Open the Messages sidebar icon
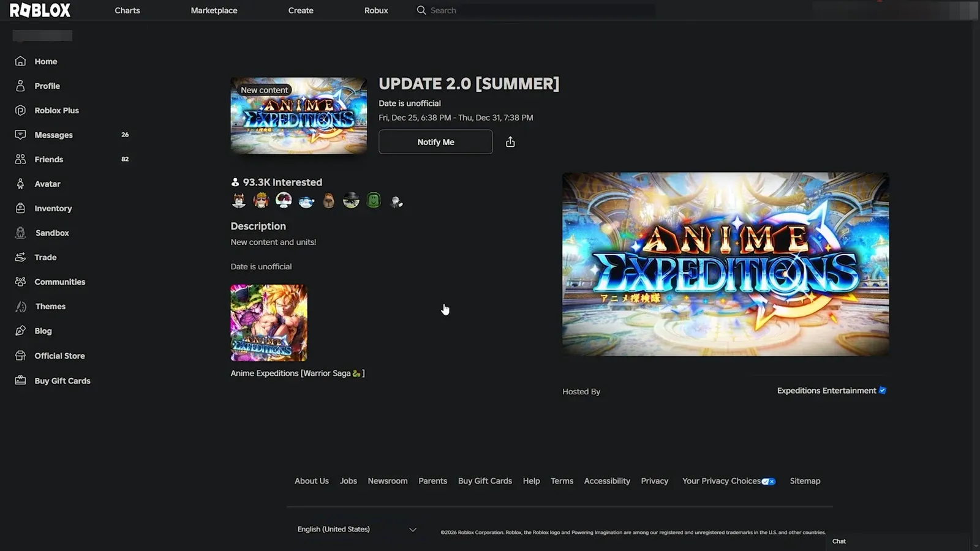Viewport: 980px width, 551px height. click(x=20, y=135)
